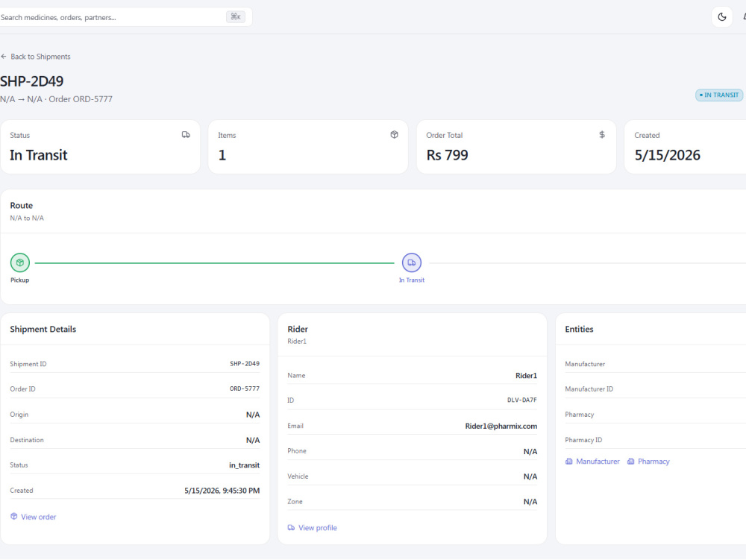Image resolution: width=746 pixels, height=560 pixels.
Task: Select the In Transit route step icon
Action: click(412, 262)
